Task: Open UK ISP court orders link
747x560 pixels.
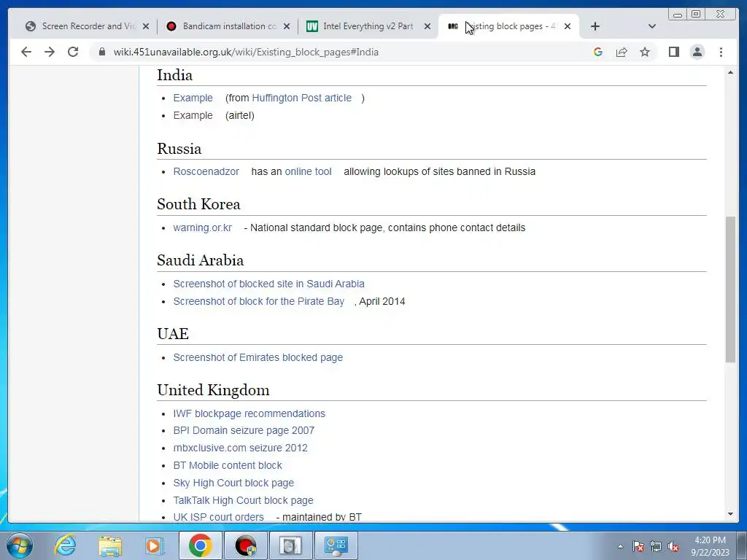Action: pos(219,517)
